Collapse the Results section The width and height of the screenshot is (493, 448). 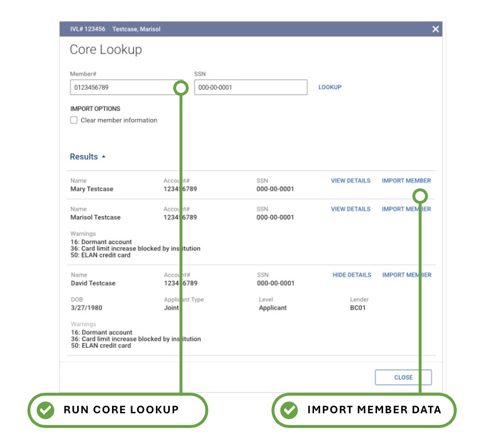pos(104,157)
